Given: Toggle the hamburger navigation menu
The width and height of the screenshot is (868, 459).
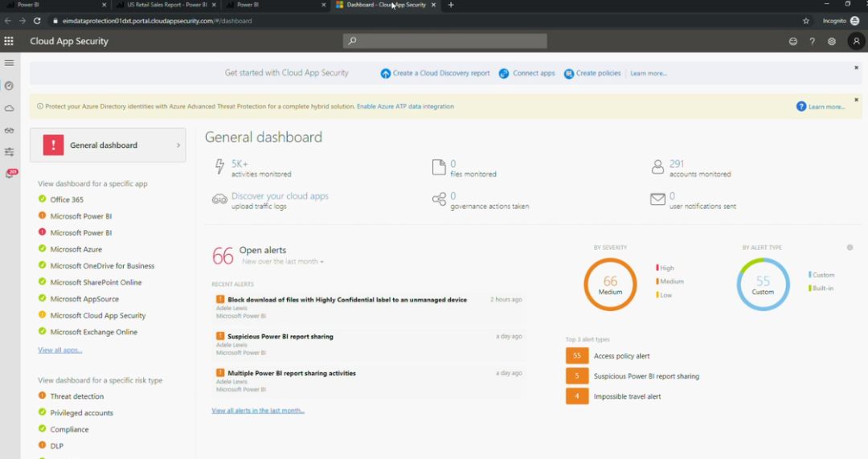Looking at the screenshot, I should coord(10,64).
